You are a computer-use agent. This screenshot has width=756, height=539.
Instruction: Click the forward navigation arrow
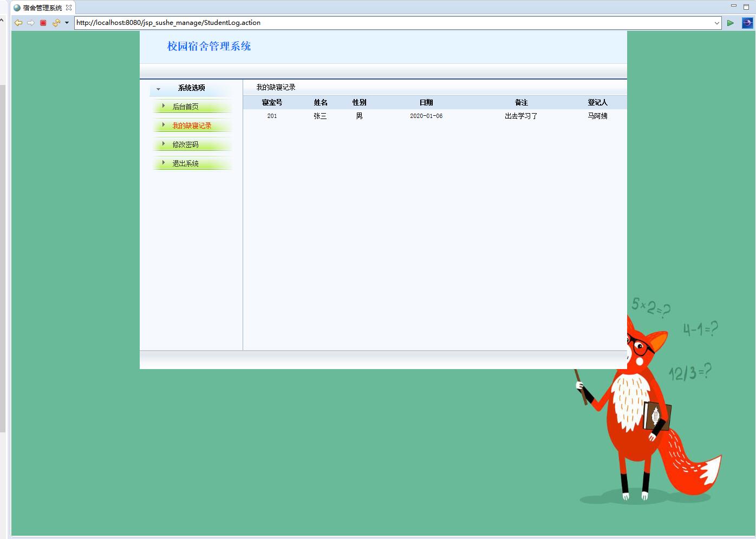point(30,23)
